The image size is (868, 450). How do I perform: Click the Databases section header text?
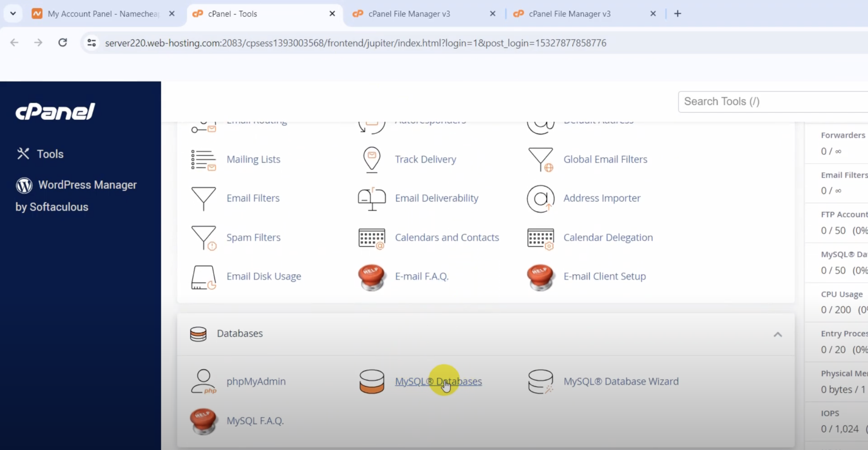coord(240,333)
